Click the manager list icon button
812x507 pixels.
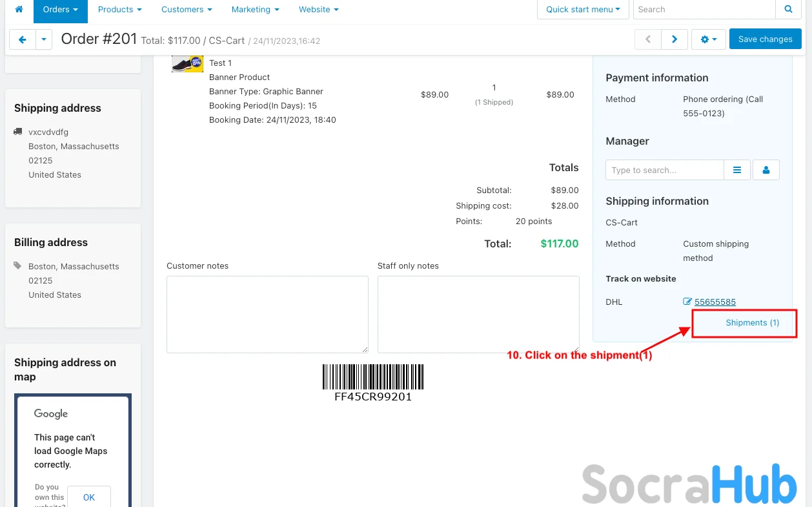pyautogui.click(x=737, y=170)
